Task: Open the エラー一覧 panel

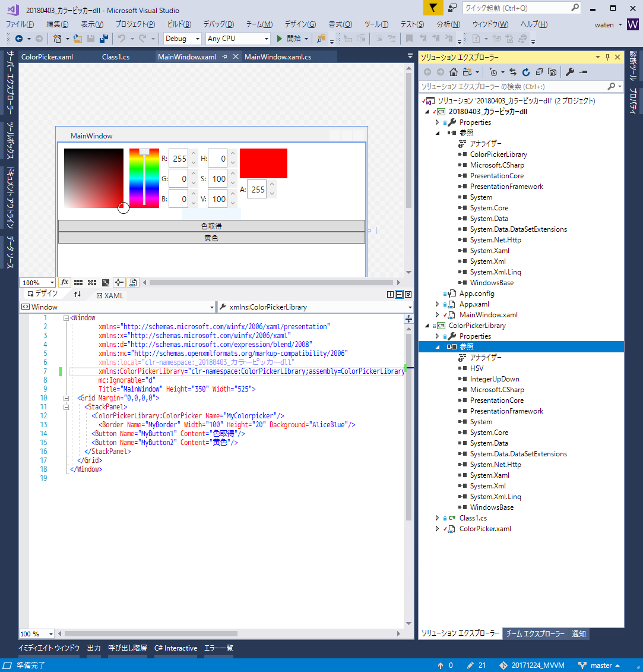Action: (218, 648)
